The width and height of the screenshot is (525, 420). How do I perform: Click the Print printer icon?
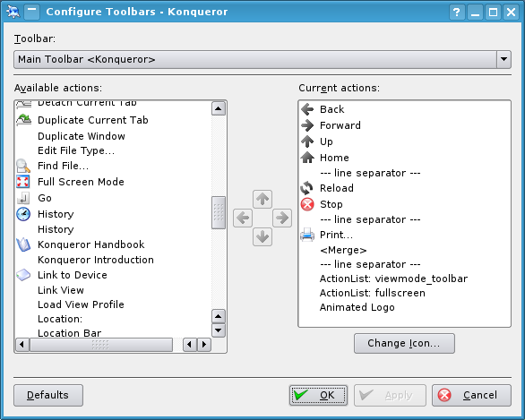(307, 235)
